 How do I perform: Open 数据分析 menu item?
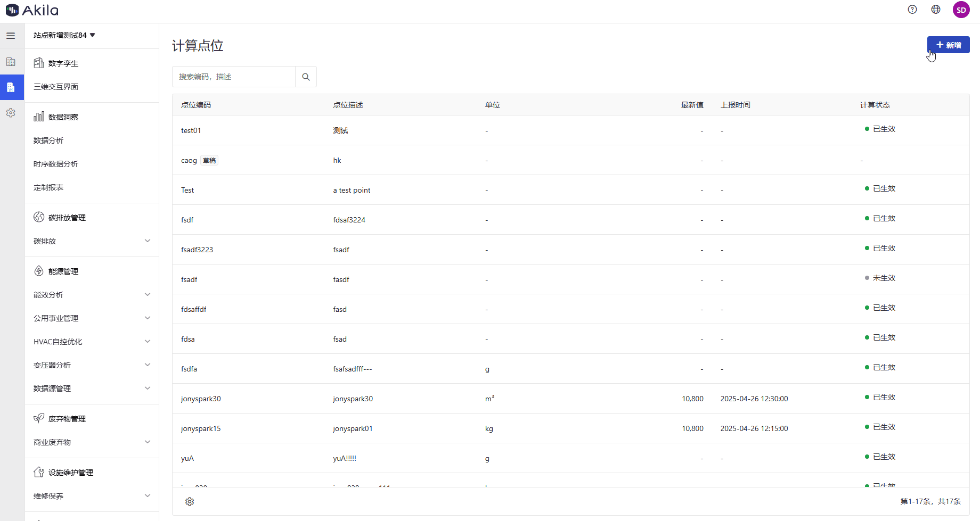tap(48, 140)
